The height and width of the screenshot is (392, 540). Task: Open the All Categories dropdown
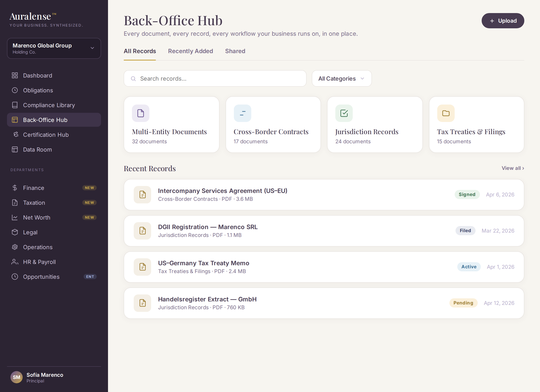pyautogui.click(x=342, y=78)
